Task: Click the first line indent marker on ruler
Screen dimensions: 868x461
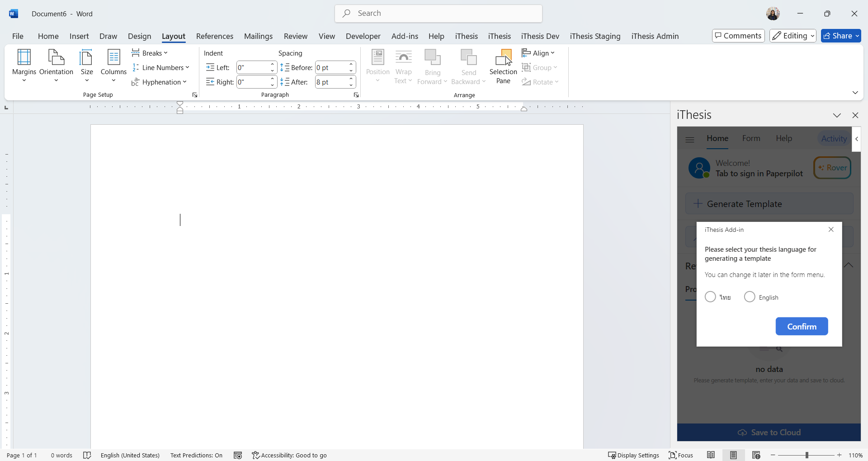Action: click(180, 104)
